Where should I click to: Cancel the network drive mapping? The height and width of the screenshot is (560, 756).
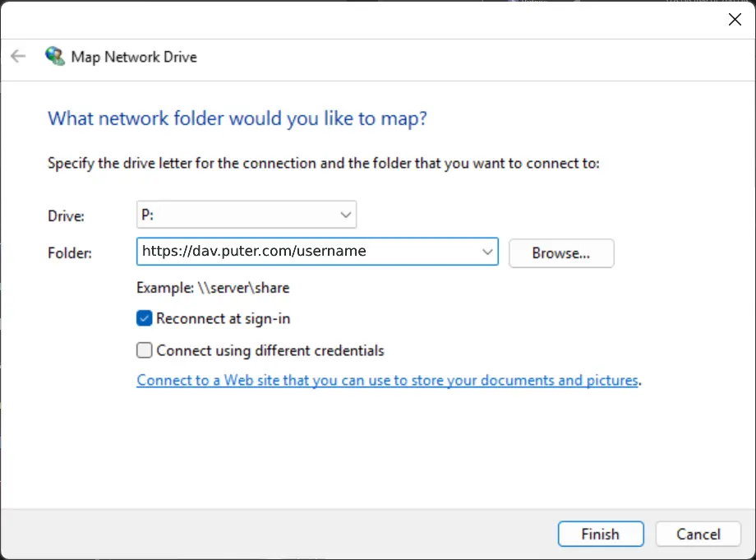coord(698,534)
